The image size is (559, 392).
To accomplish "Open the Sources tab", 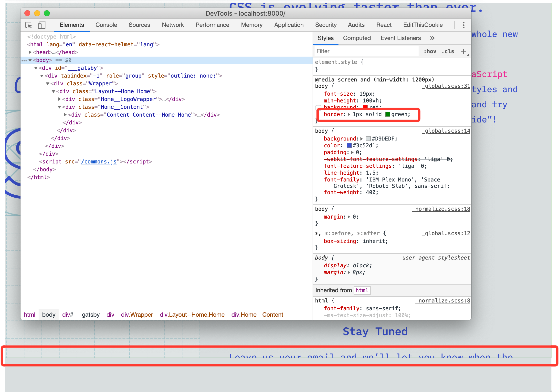I will click(x=139, y=25).
